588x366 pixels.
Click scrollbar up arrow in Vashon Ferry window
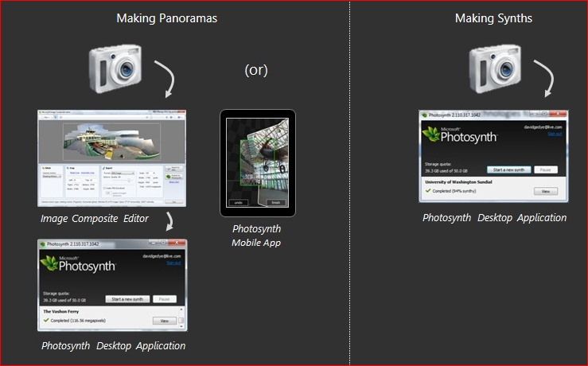pyautogui.click(x=181, y=310)
